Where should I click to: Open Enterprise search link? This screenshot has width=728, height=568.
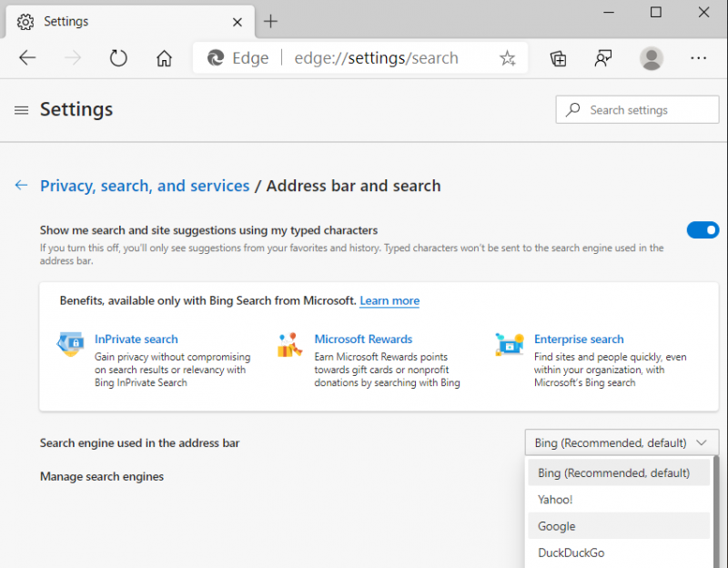click(579, 339)
